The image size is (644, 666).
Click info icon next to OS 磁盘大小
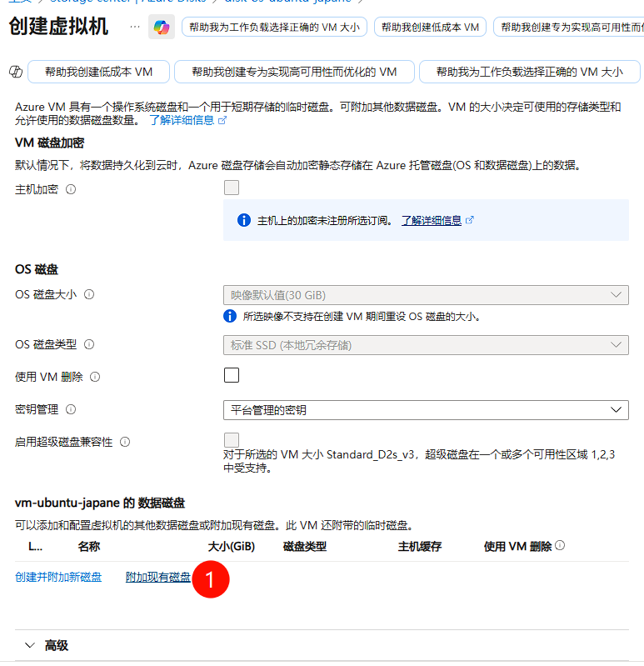point(89,294)
